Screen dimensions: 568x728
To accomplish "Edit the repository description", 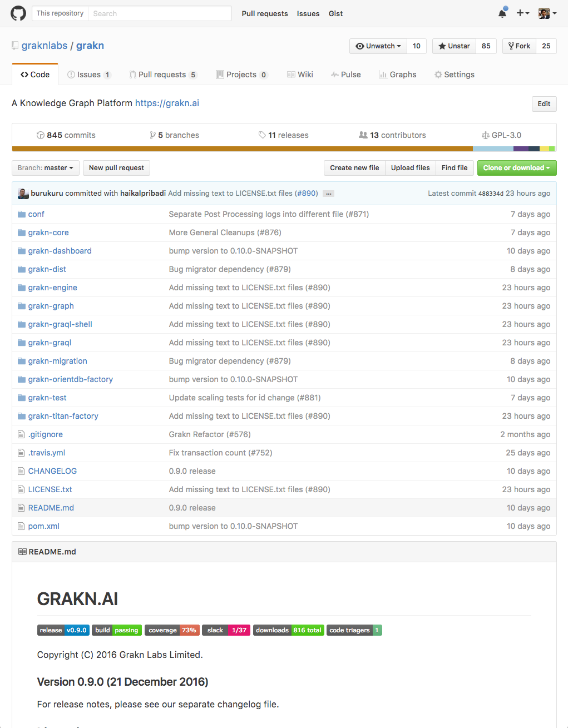I will pyautogui.click(x=544, y=104).
